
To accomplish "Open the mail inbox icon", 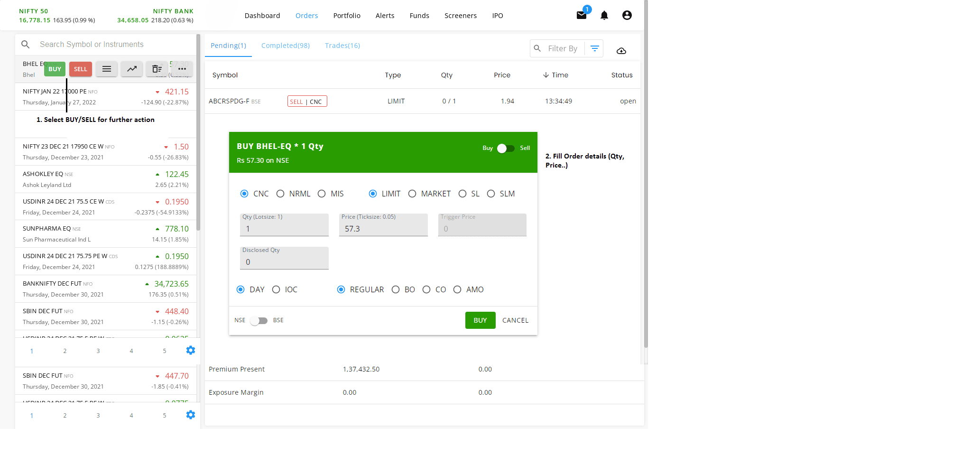I will point(581,16).
